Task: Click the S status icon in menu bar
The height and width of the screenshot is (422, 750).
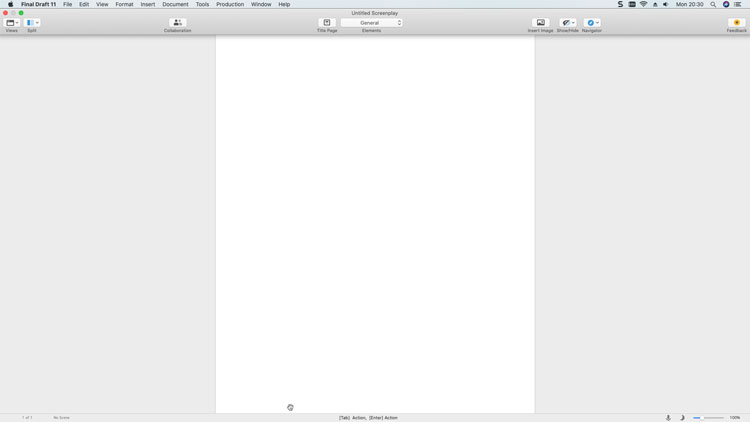Action: pyautogui.click(x=620, y=4)
